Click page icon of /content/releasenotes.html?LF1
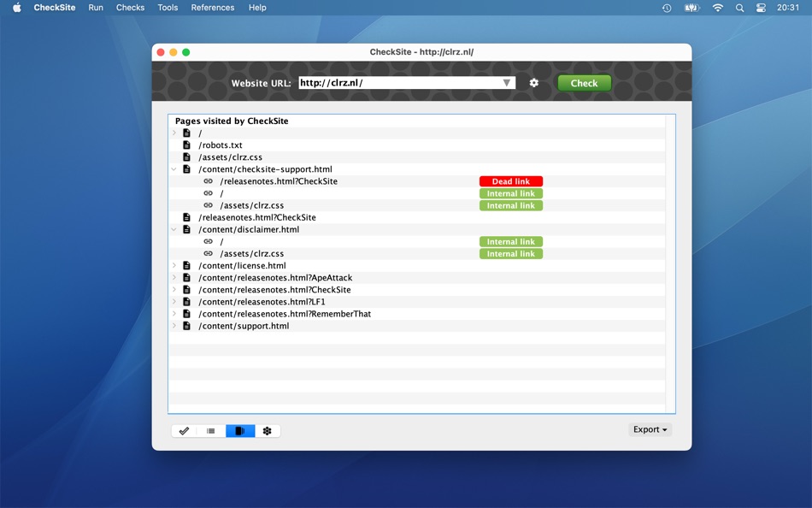The image size is (812, 508). pyautogui.click(x=186, y=302)
